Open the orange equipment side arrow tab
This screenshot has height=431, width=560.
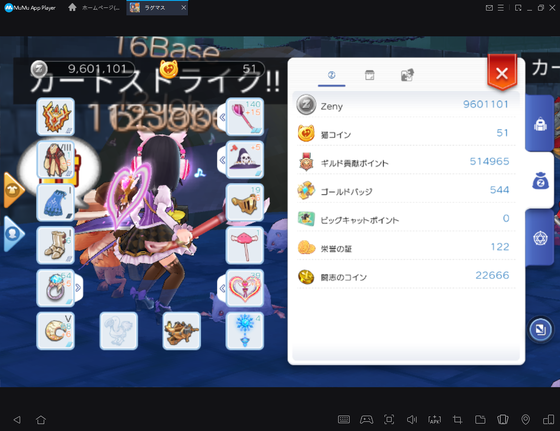[14, 190]
